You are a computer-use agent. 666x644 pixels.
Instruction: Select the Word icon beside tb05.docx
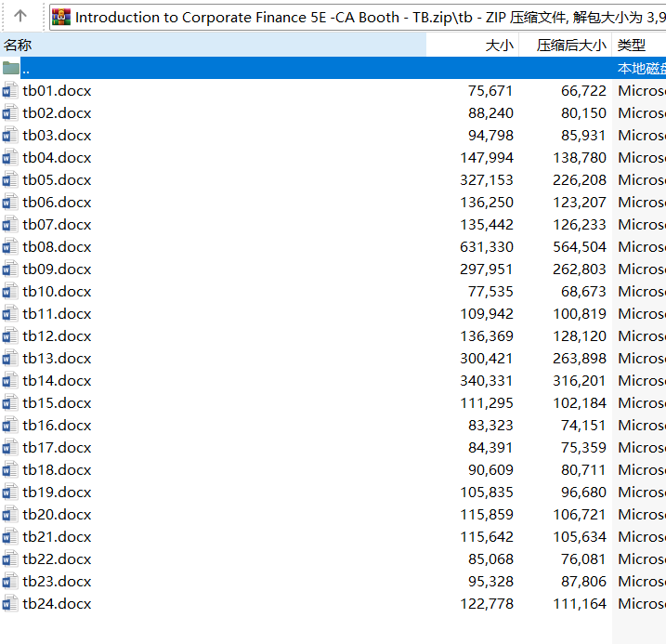click(x=10, y=179)
